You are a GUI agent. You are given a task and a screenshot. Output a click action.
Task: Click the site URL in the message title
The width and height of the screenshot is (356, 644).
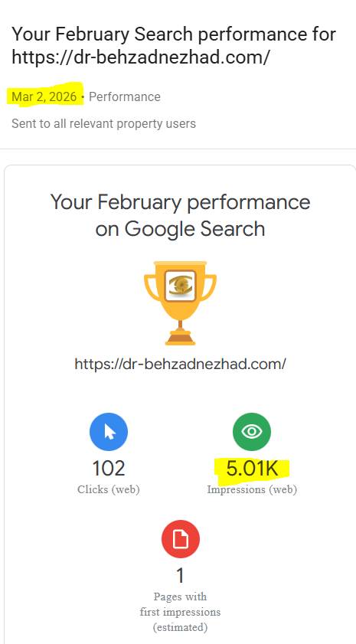point(140,57)
